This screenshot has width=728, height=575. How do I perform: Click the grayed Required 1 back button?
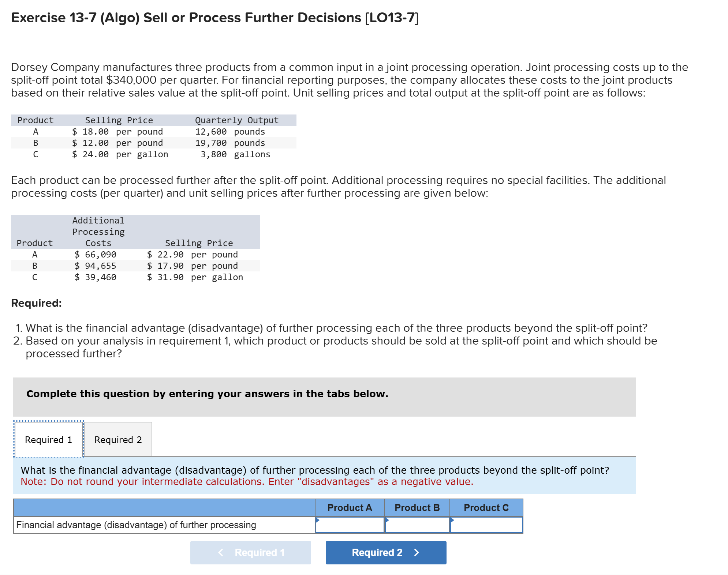[x=250, y=552]
